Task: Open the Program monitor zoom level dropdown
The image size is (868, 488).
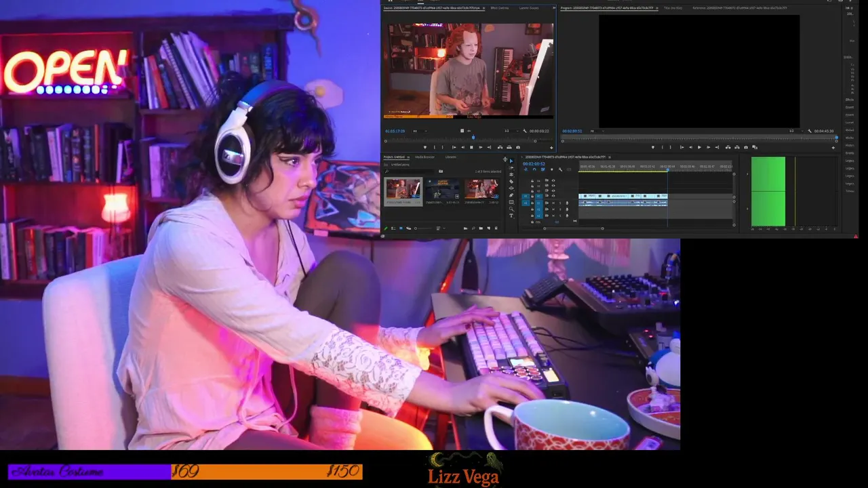Action: tap(597, 131)
